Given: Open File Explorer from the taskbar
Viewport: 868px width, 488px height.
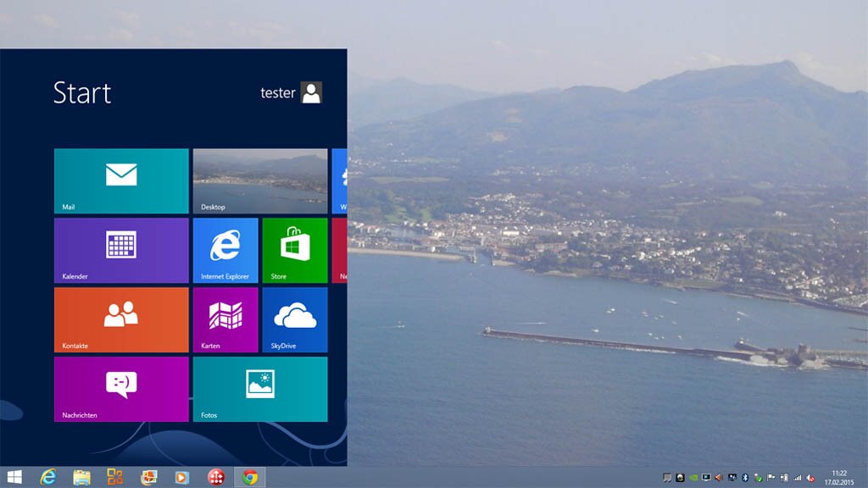Looking at the screenshot, I should click(81, 477).
